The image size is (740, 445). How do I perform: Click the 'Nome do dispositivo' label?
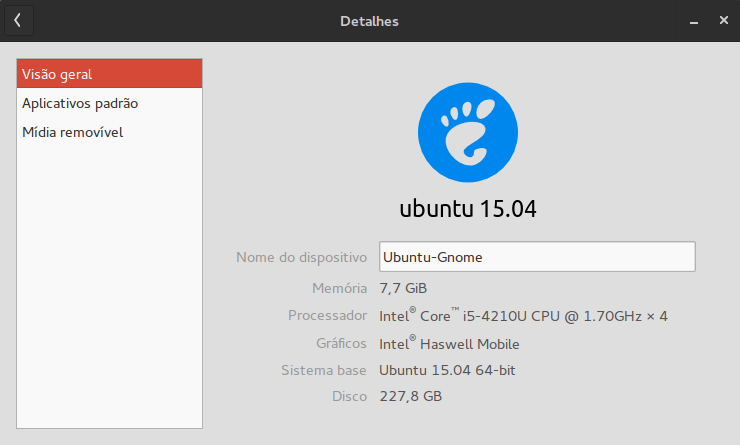302,257
